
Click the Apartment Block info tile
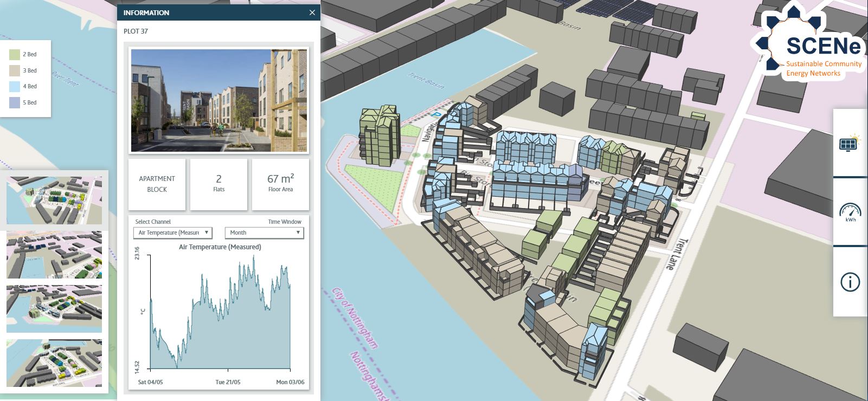coord(157,184)
